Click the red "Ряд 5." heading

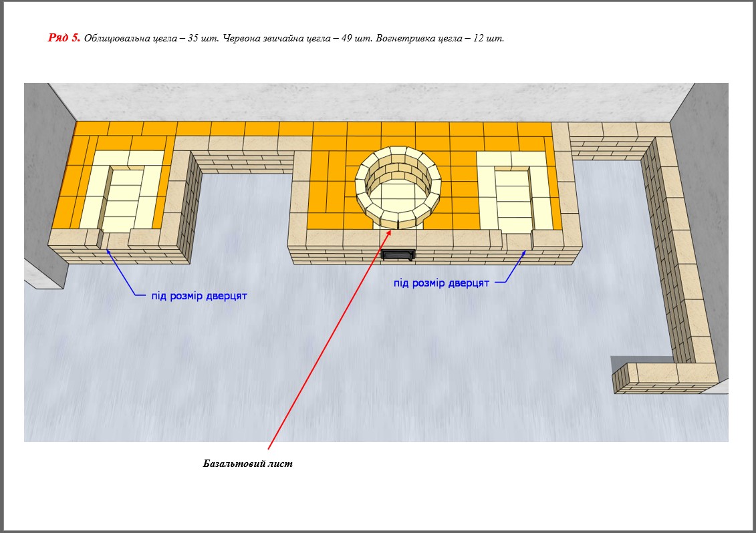coord(64,38)
